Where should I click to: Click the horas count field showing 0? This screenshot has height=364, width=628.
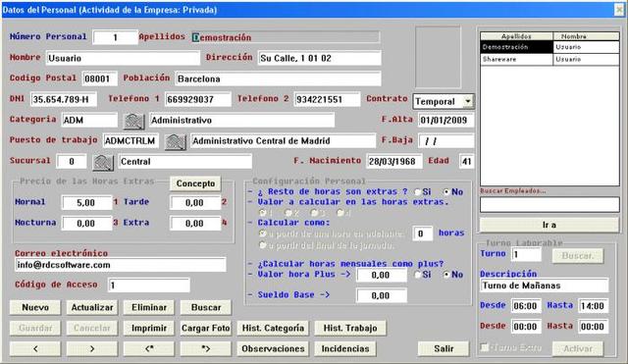coord(423,234)
